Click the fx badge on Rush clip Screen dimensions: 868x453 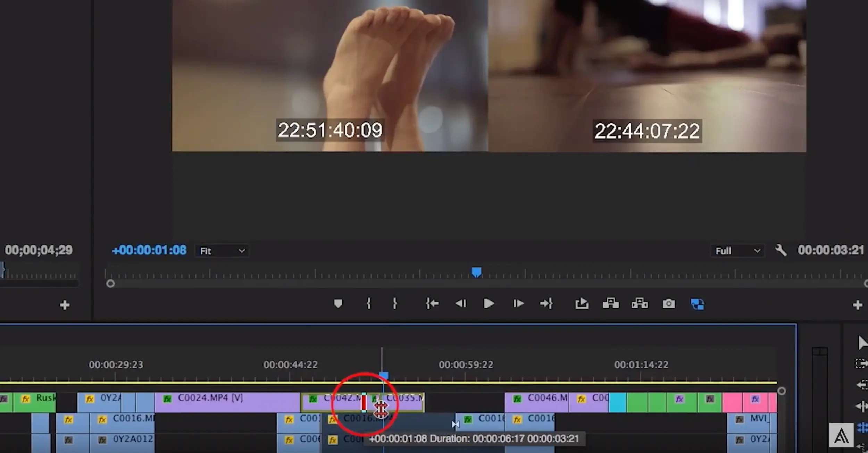[26, 399]
